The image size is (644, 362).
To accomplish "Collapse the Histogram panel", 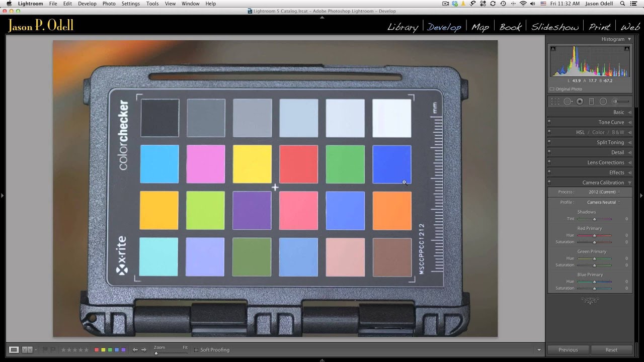I will click(629, 39).
